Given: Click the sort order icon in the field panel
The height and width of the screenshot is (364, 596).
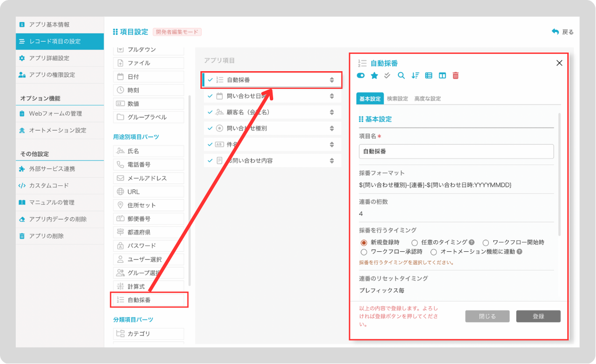Looking at the screenshot, I should pos(415,75).
